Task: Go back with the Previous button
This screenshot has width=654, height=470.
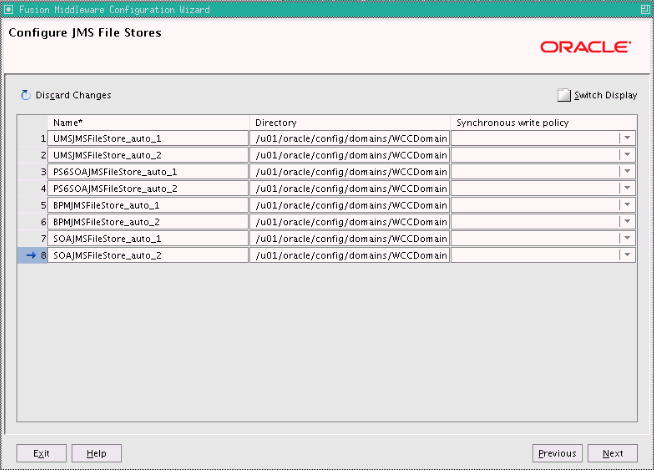Action: coord(557,453)
